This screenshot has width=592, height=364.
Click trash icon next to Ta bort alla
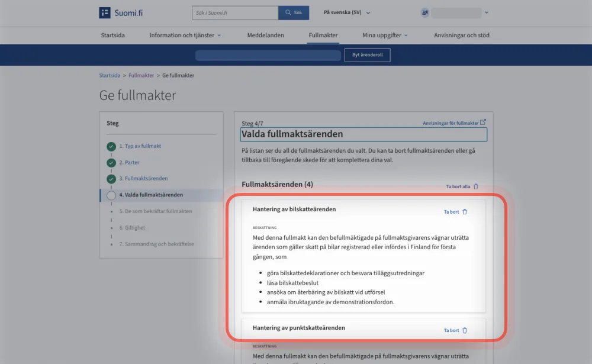tap(476, 186)
